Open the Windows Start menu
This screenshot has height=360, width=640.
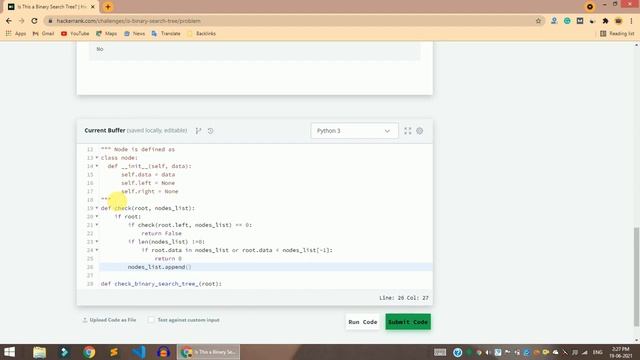(9, 352)
